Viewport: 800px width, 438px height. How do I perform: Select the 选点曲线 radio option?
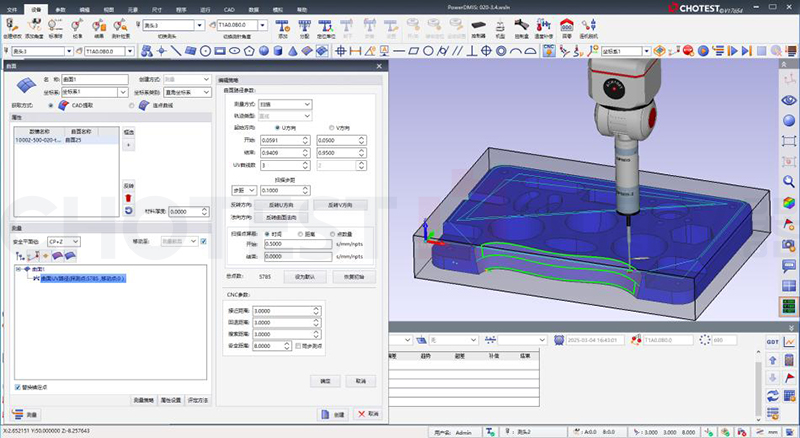coord(132,106)
